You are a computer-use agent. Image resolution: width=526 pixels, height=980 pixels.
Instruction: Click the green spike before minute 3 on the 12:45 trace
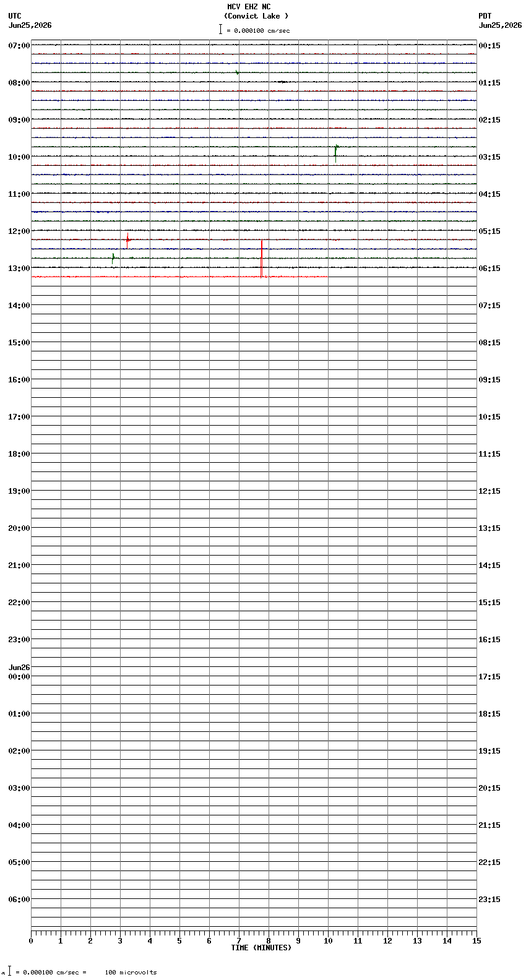113,257
